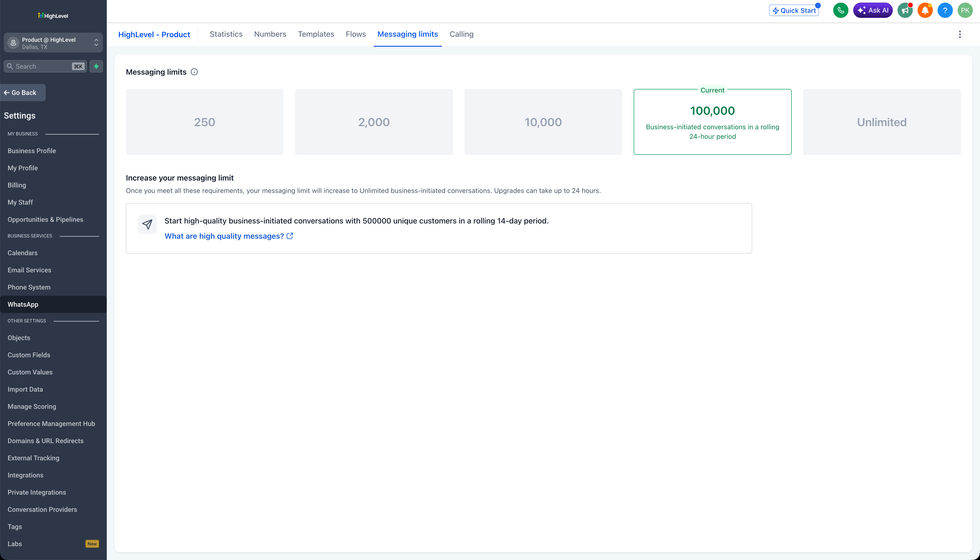Click the HighLevel - Product title link
This screenshot has height=560, width=980.
(x=154, y=35)
